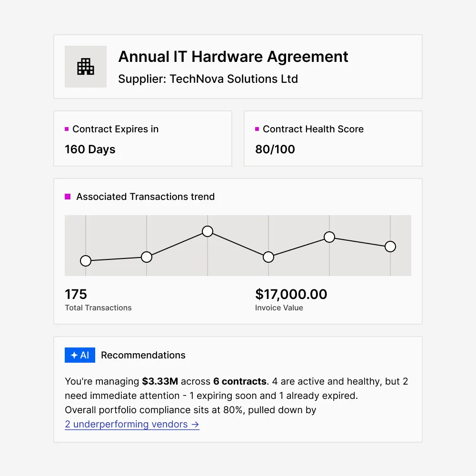Click magenta marker beside Contract Expires in
Viewport: 476px width, 476px height.
click(67, 129)
